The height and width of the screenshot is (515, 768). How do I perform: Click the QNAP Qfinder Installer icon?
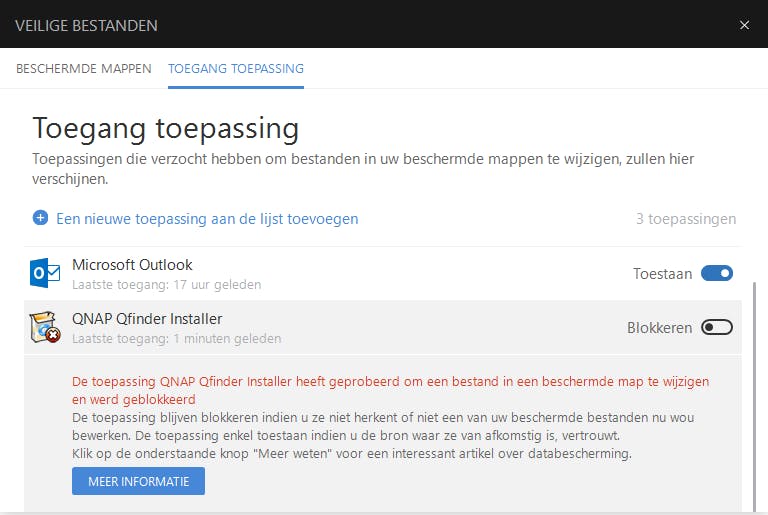46,327
